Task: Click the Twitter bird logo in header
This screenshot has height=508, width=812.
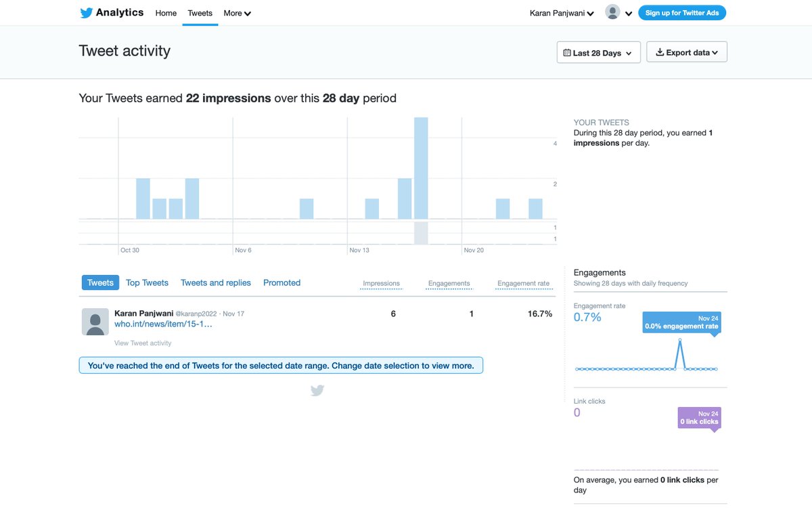Action: (x=86, y=13)
